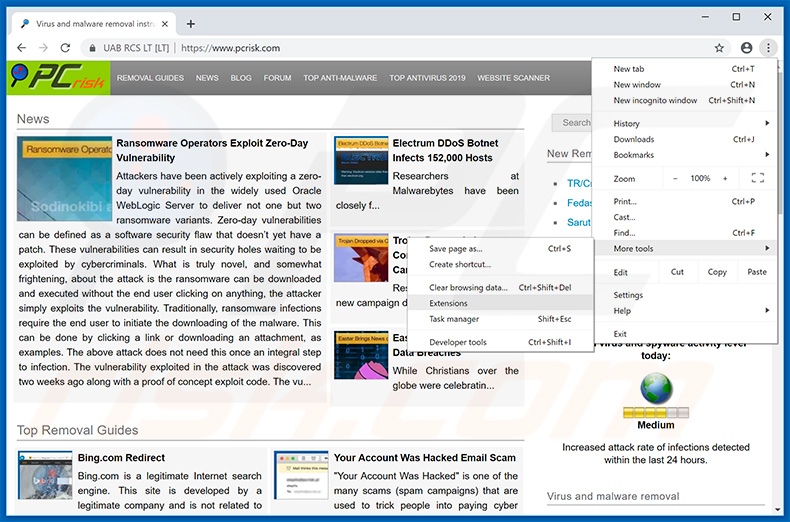Image resolution: width=790 pixels, height=522 pixels.
Task: Open Developer tools from submenu
Action: [500, 342]
